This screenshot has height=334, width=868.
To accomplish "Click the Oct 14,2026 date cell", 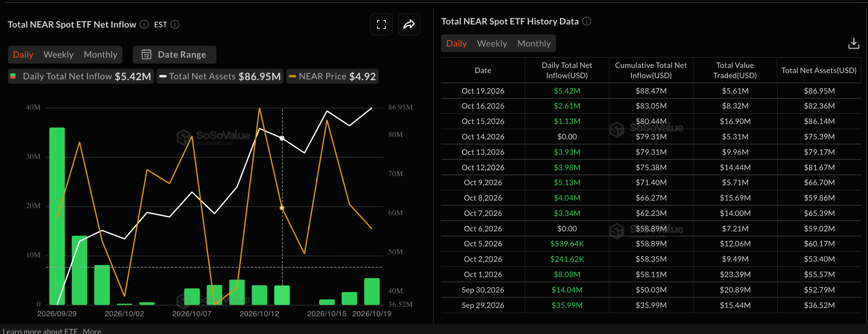I will pos(483,137).
